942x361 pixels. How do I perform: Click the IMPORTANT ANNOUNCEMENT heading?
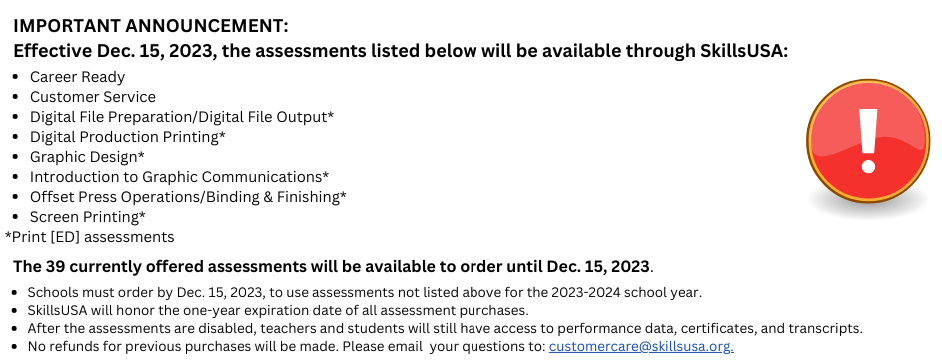click(151, 26)
